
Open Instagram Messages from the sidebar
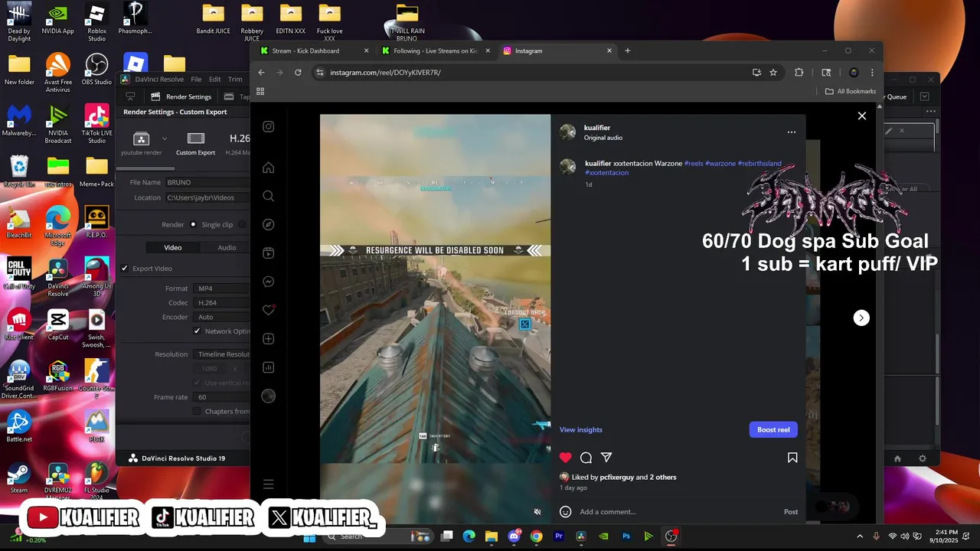(268, 282)
